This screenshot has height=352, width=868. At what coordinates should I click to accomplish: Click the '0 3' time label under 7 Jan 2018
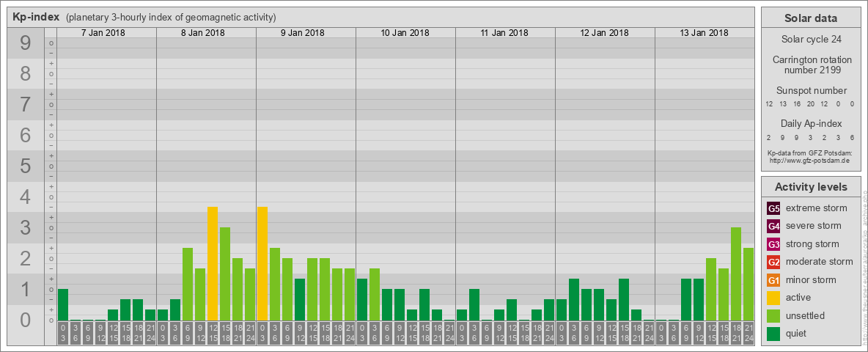coord(63,333)
